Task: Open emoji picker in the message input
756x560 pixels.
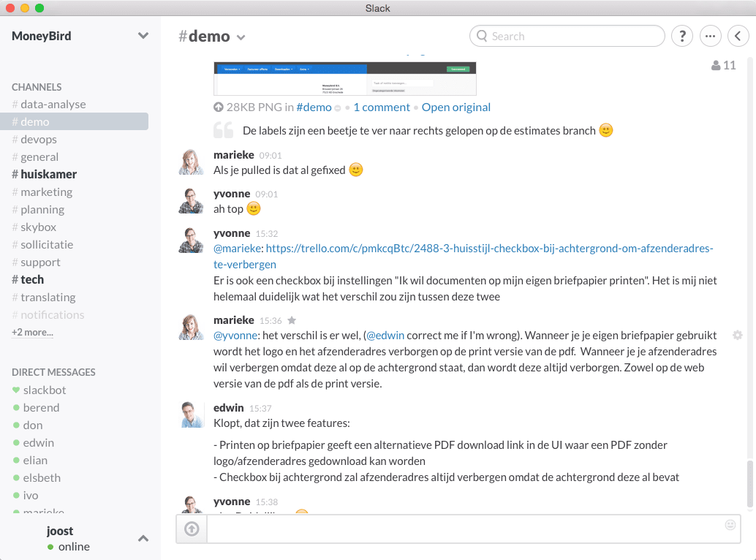Action: 730,525
